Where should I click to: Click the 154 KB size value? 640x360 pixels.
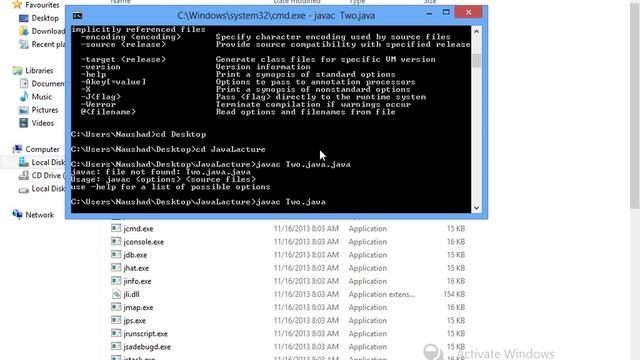(x=454, y=294)
